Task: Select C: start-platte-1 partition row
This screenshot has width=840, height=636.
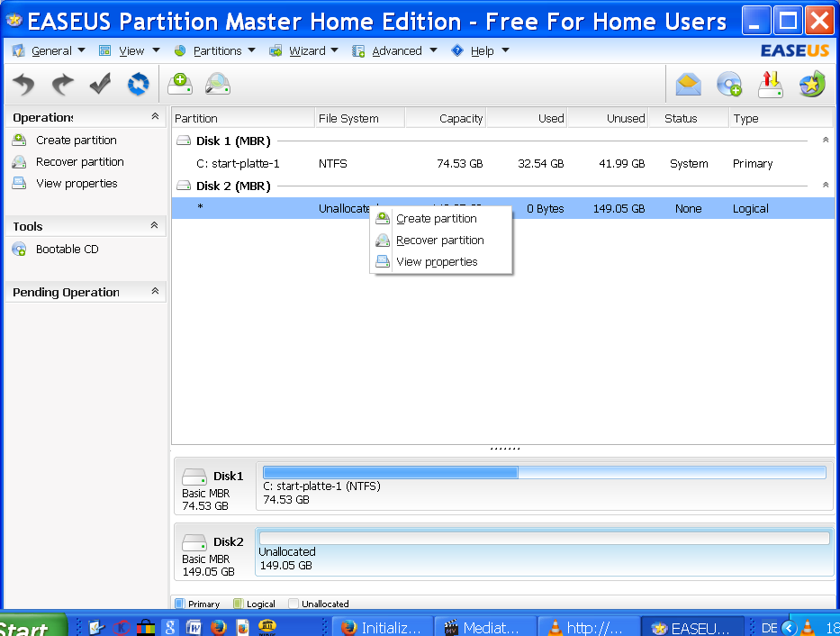Action: (x=502, y=163)
